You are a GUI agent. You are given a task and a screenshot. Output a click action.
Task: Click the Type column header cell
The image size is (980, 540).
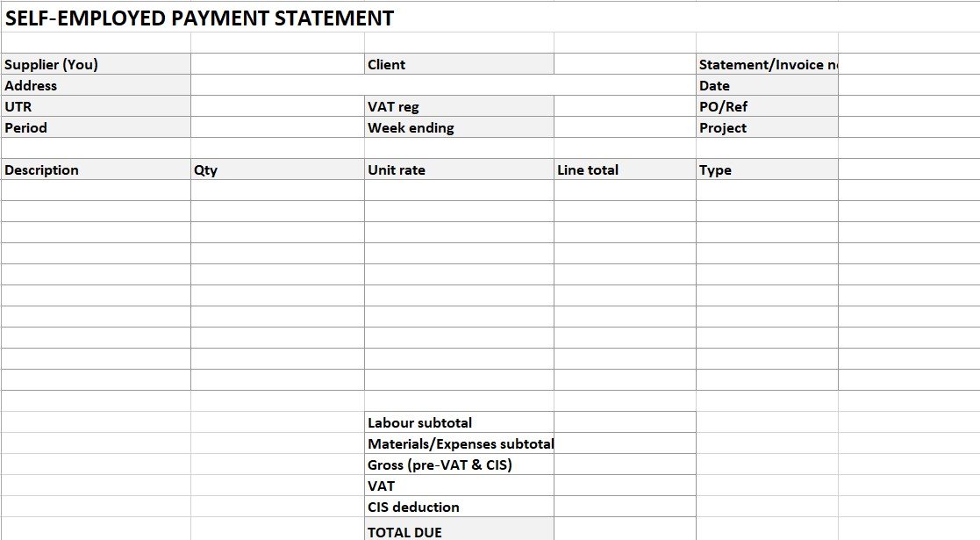click(767, 169)
